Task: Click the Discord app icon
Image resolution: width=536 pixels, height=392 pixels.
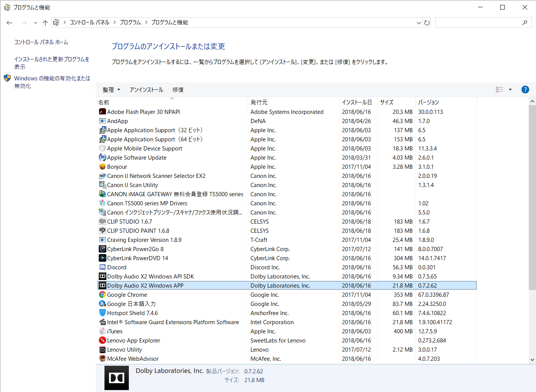Action: (x=102, y=267)
